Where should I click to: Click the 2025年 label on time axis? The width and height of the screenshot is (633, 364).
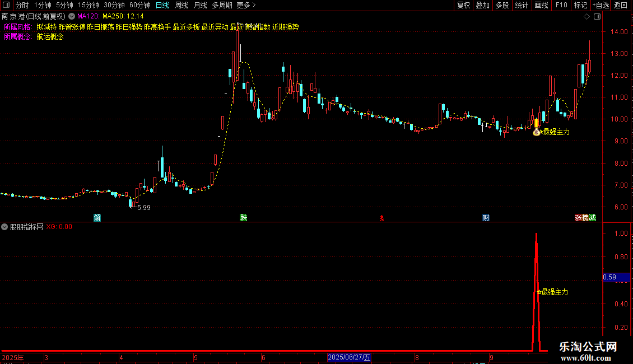[x=13, y=358]
